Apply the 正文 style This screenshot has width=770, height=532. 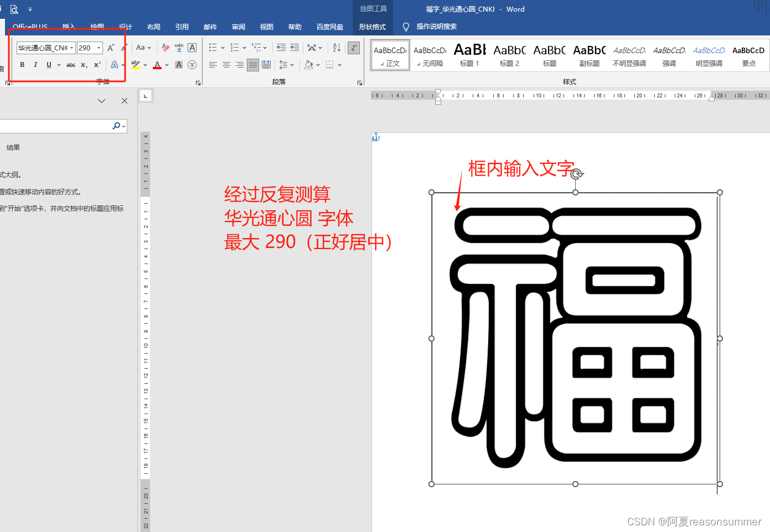pyautogui.click(x=390, y=55)
